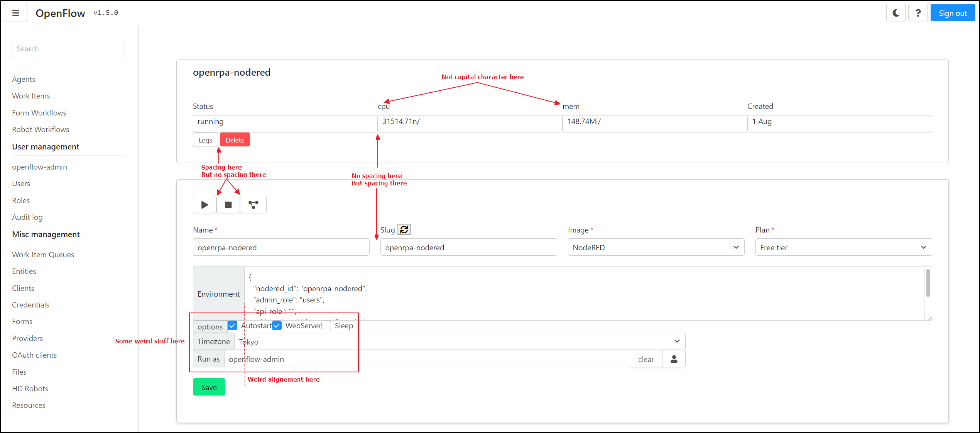Navigate to Resources

click(29, 405)
